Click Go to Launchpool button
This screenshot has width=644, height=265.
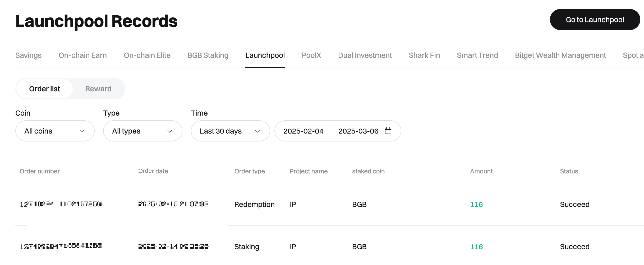pyautogui.click(x=595, y=20)
